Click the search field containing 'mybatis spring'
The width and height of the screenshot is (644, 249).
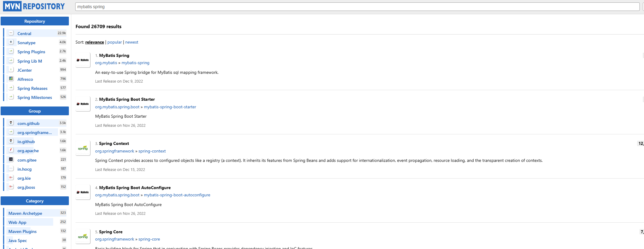pyautogui.click(x=357, y=7)
